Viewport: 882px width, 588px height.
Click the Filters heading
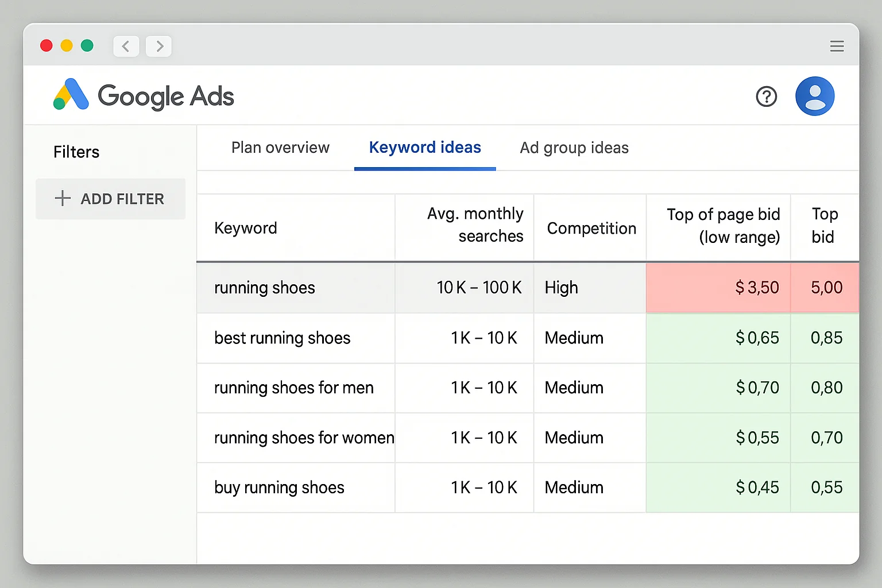click(x=76, y=152)
